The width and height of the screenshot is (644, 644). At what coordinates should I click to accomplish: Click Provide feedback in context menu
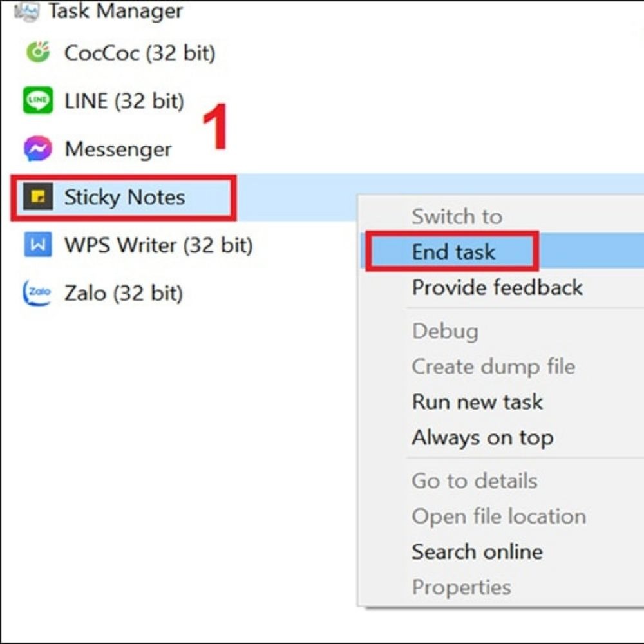click(497, 287)
